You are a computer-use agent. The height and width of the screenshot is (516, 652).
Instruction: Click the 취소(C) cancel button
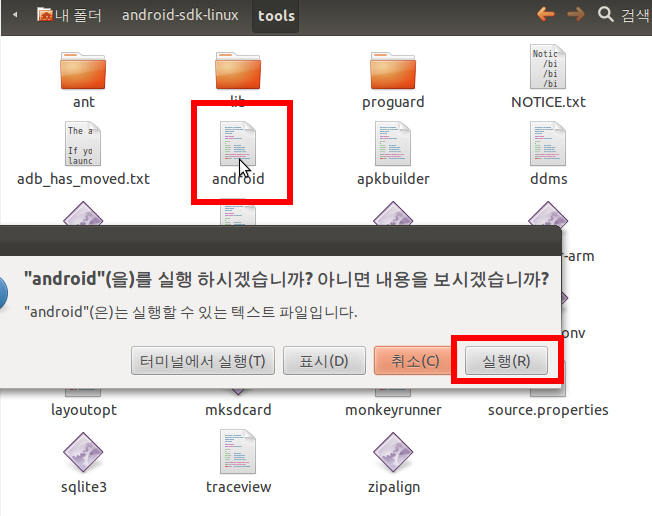click(415, 361)
